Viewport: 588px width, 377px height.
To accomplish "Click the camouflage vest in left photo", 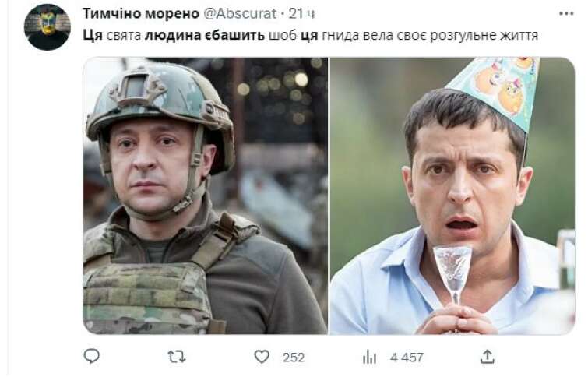I will tap(146, 296).
